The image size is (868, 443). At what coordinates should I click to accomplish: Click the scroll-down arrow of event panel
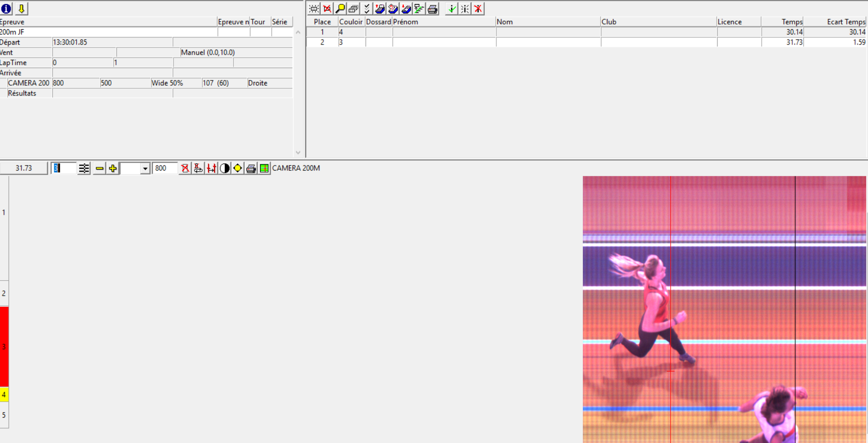[298, 152]
